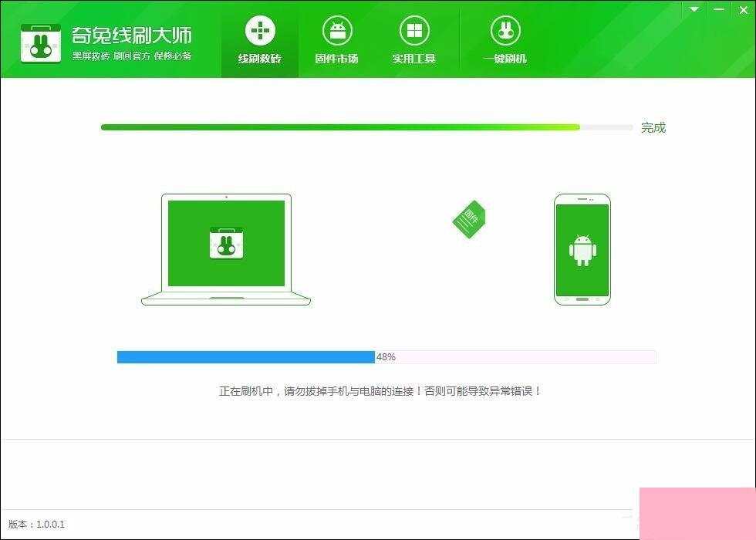Click the rabbit app logo in the header
This screenshot has height=540, width=756.
(41, 43)
